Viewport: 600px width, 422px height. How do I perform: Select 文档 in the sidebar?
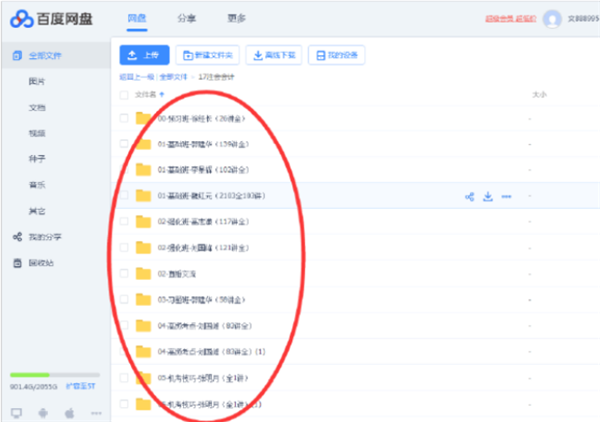tap(37, 108)
